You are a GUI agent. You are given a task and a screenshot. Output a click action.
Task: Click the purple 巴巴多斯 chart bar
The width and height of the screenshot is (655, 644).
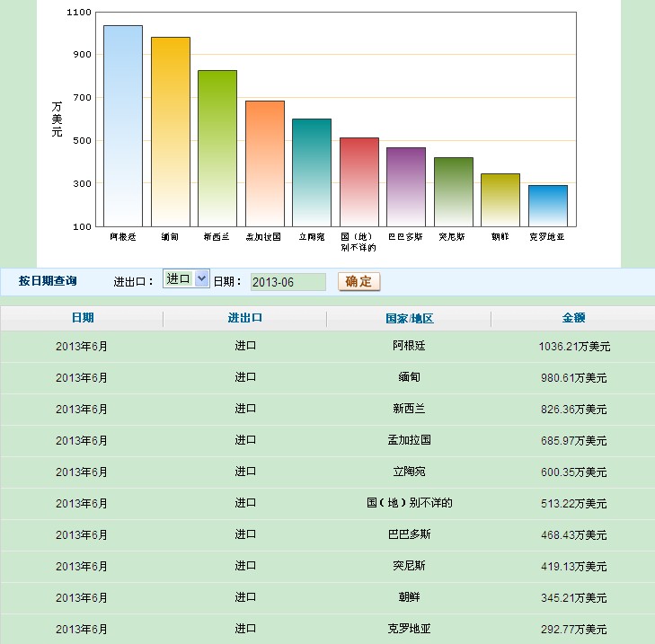click(x=406, y=187)
